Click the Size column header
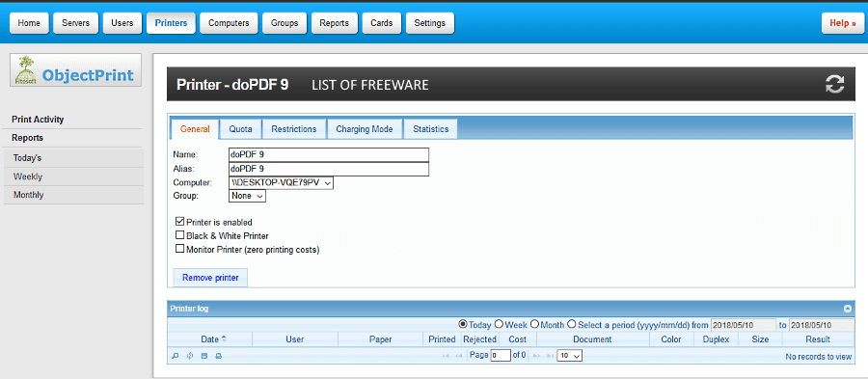 (x=760, y=339)
